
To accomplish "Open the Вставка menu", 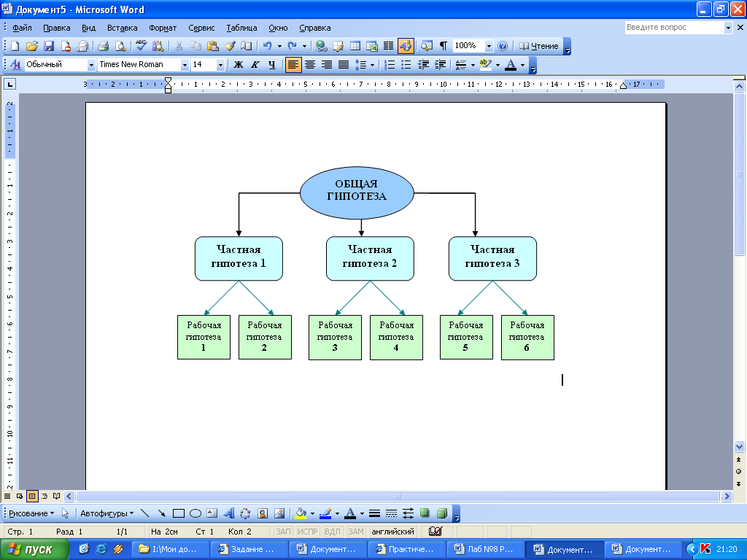I will pos(123,28).
